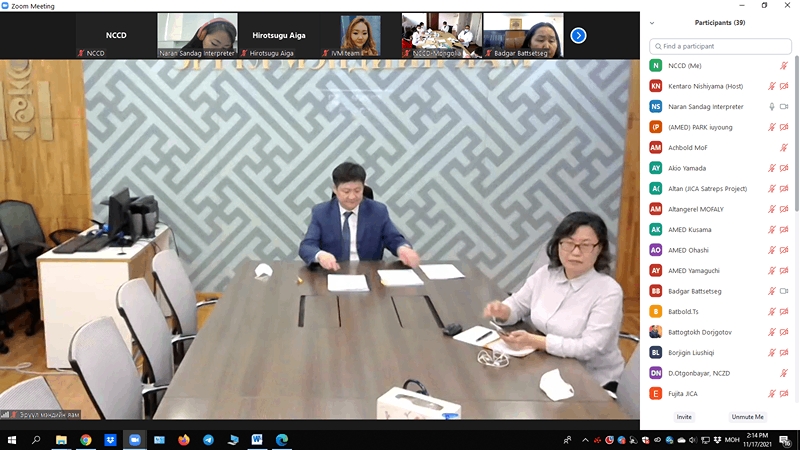800x450 pixels.
Task: Click the Invite button
Action: (x=684, y=417)
